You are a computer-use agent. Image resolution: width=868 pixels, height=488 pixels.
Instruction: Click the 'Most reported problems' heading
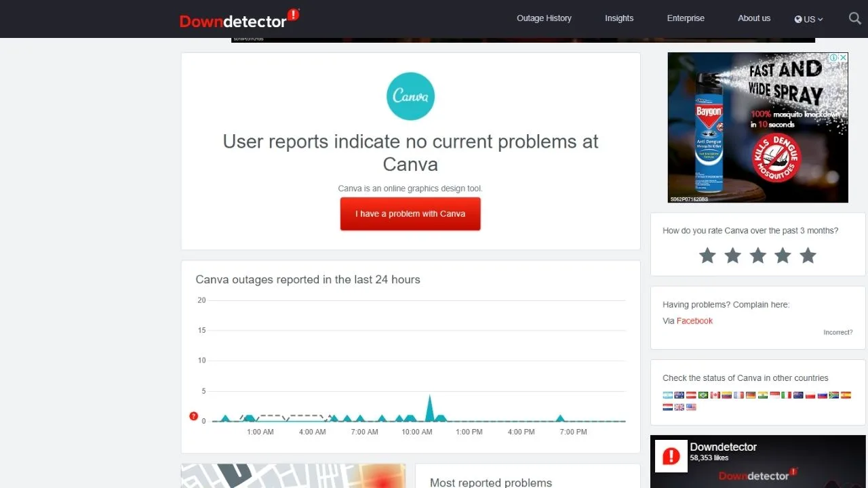[491, 483]
